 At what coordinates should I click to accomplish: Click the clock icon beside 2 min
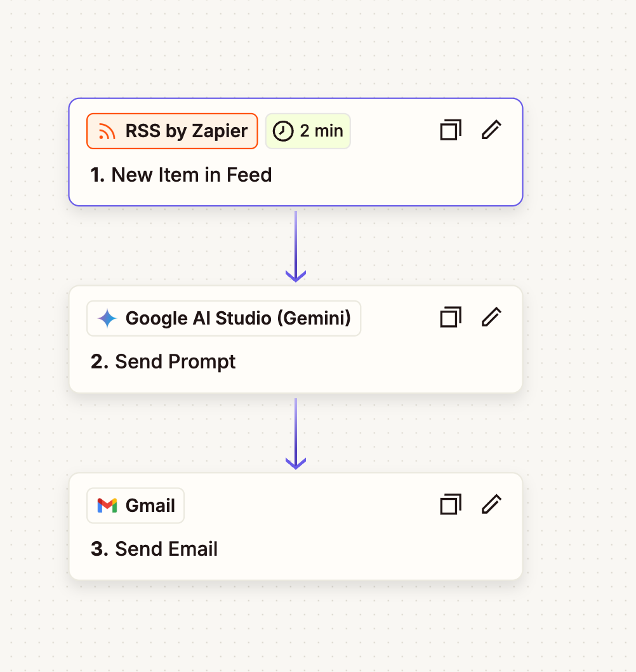pos(283,131)
